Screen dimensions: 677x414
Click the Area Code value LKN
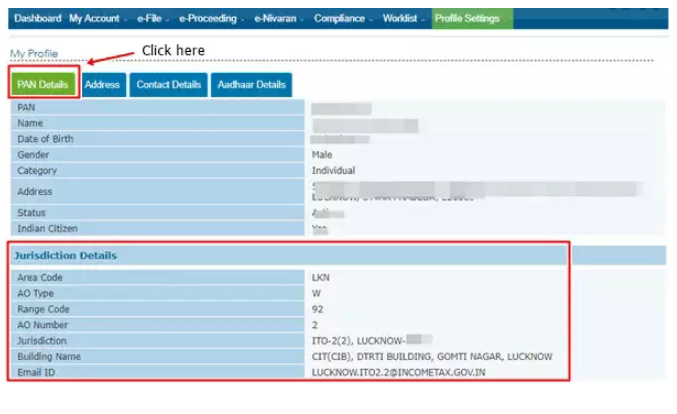pyautogui.click(x=322, y=276)
